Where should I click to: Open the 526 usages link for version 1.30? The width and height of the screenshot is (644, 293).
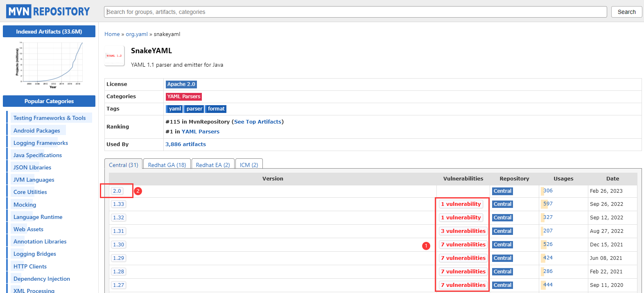[x=548, y=244]
